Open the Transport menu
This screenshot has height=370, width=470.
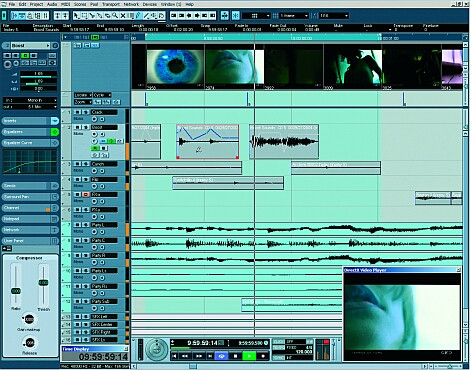110,4
